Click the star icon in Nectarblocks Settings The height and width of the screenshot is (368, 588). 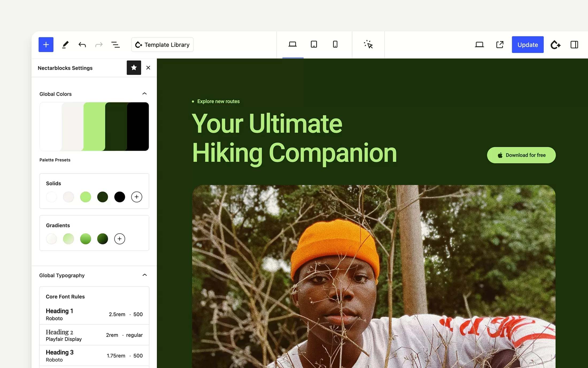[134, 68]
